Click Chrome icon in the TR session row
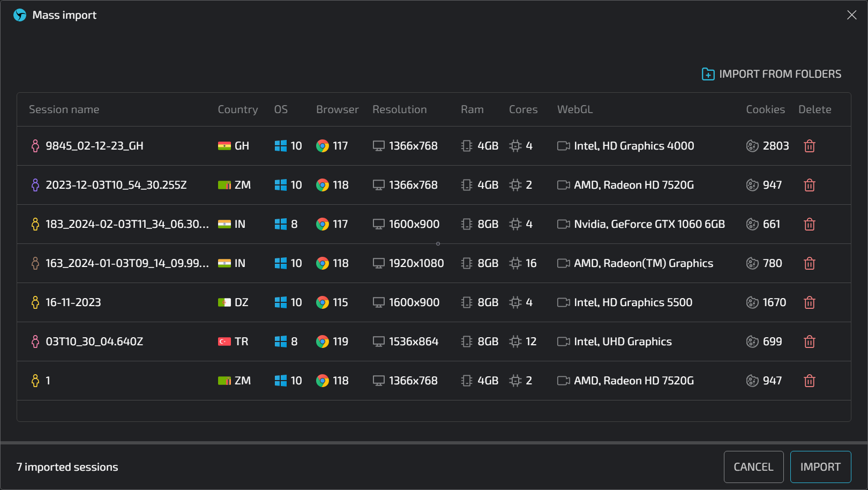This screenshot has height=490, width=868. pyautogui.click(x=322, y=341)
